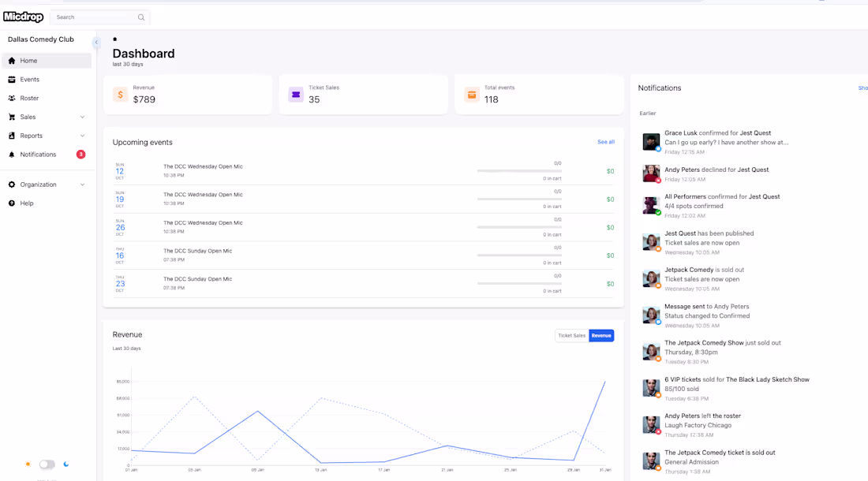Collapse the sidebar with the arrow button
Viewport: 868px width, 481px height.
click(x=96, y=42)
